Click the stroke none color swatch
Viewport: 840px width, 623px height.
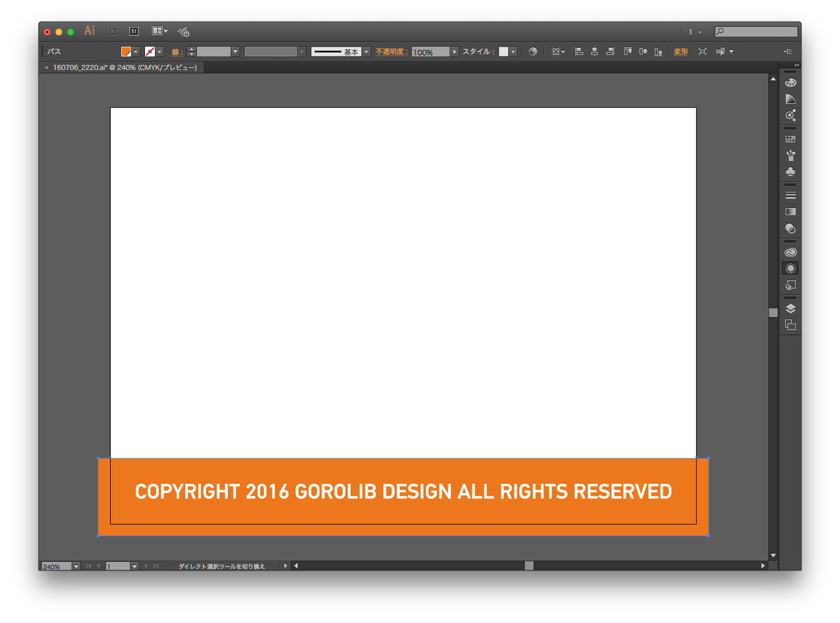(150, 51)
